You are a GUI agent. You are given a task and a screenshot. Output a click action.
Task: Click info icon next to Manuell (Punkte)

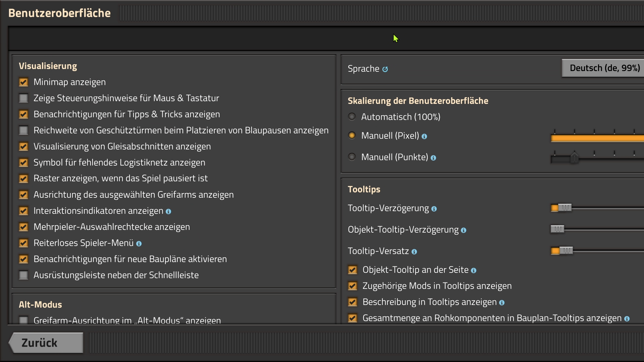(433, 158)
